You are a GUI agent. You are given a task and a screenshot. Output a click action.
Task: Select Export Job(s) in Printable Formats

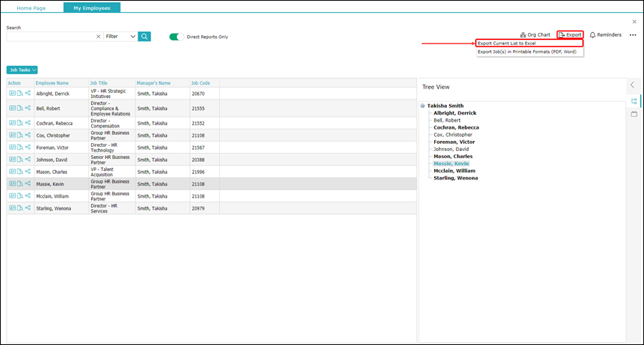(527, 52)
